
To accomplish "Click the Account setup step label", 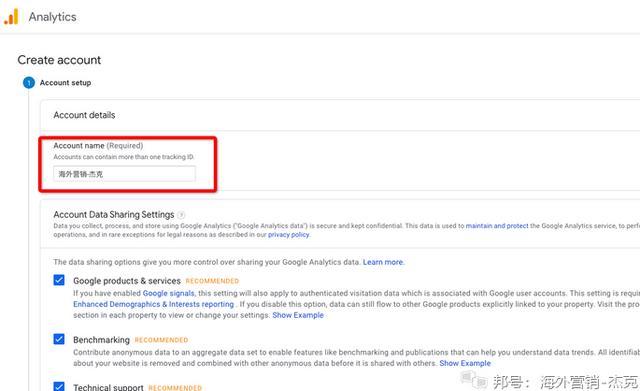I will coord(65,83).
